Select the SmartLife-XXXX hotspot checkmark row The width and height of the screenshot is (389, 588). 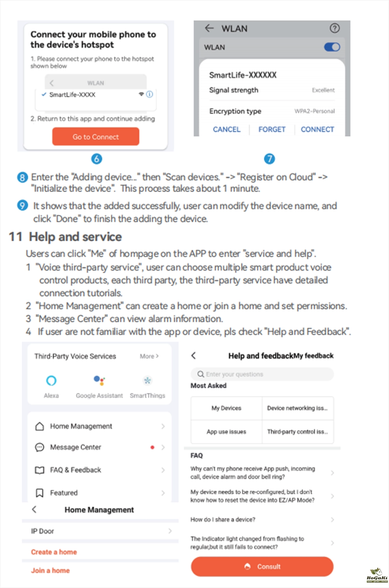pyautogui.click(x=72, y=95)
